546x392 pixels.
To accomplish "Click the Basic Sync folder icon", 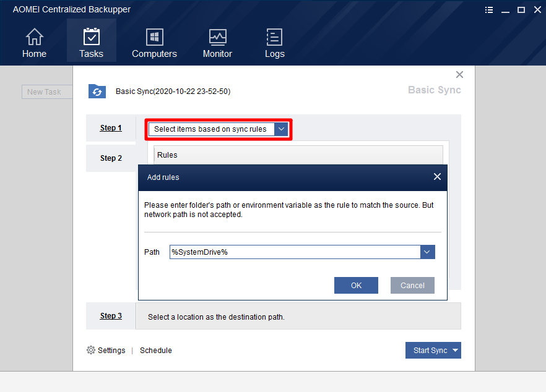I will point(97,92).
